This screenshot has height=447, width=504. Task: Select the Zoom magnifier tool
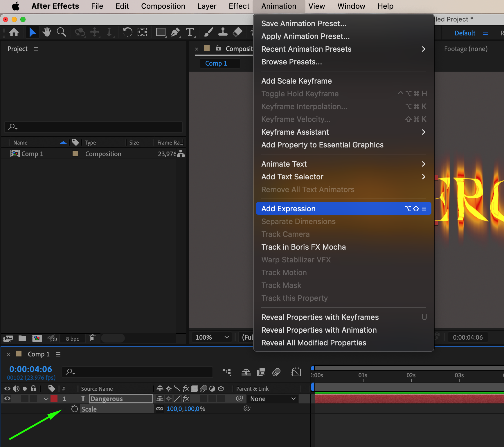click(x=61, y=32)
